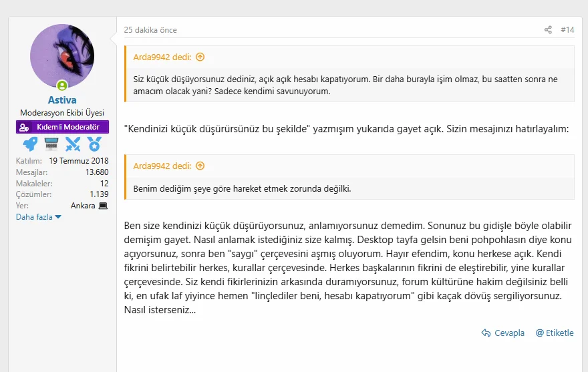This screenshot has height=372, width=588.
Task: Click Astiva's avatar picture
Action: pyautogui.click(x=62, y=56)
